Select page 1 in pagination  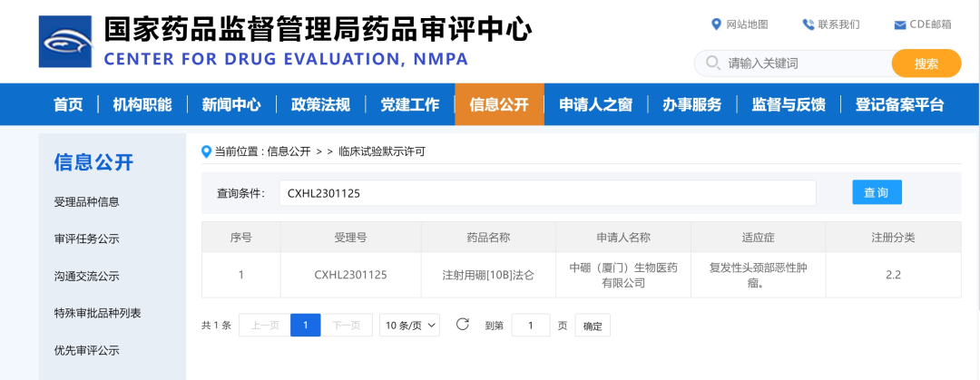pyautogui.click(x=306, y=325)
